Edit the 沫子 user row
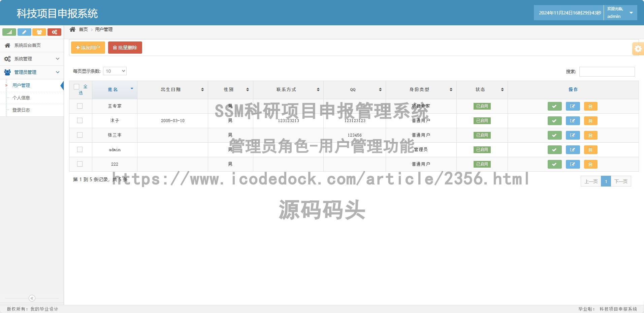Viewport: 644px width, 313px height. [573, 121]
